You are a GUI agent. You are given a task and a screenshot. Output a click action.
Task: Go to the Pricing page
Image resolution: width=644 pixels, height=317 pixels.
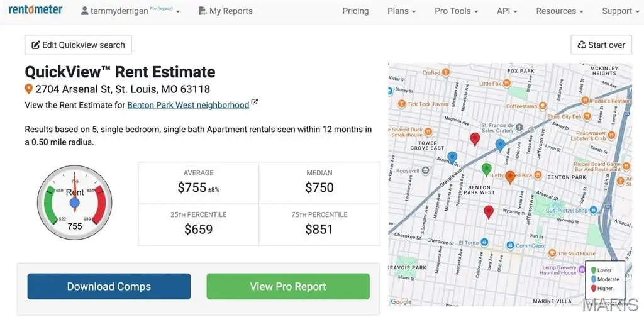355,11
